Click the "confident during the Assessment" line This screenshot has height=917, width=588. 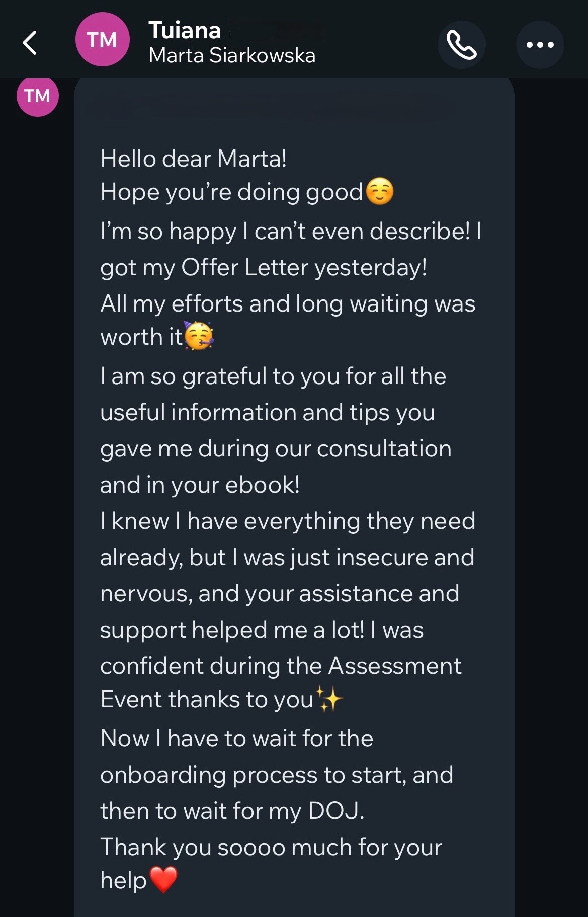[281, 666]
